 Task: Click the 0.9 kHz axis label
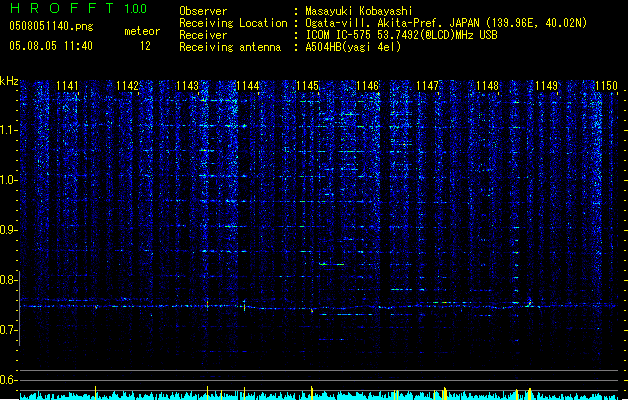click(x=8, y=230)
